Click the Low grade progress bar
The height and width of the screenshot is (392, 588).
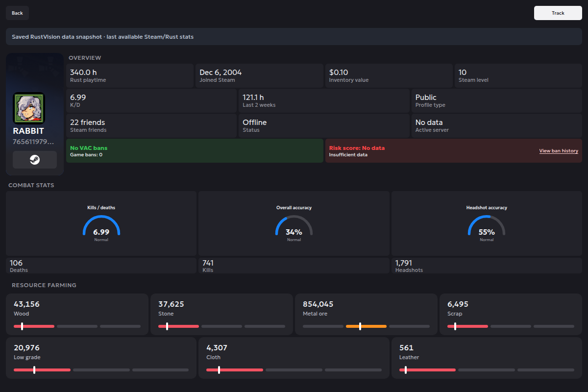101,370
